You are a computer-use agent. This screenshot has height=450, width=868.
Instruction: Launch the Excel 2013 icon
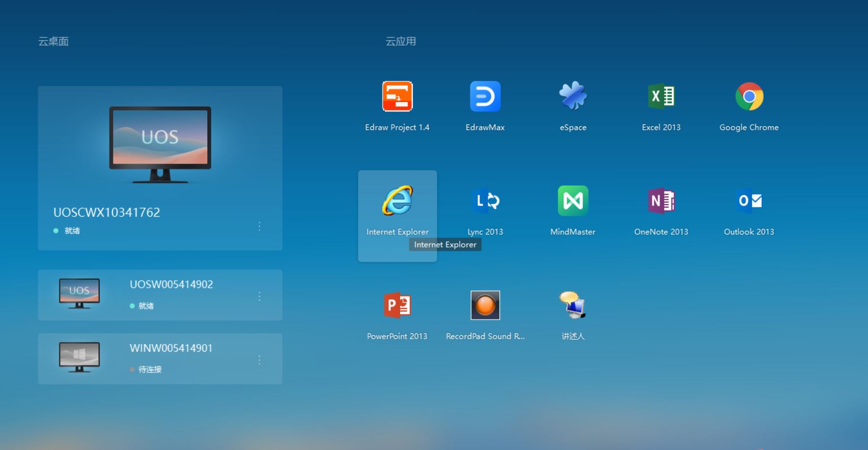pos(661,96)
